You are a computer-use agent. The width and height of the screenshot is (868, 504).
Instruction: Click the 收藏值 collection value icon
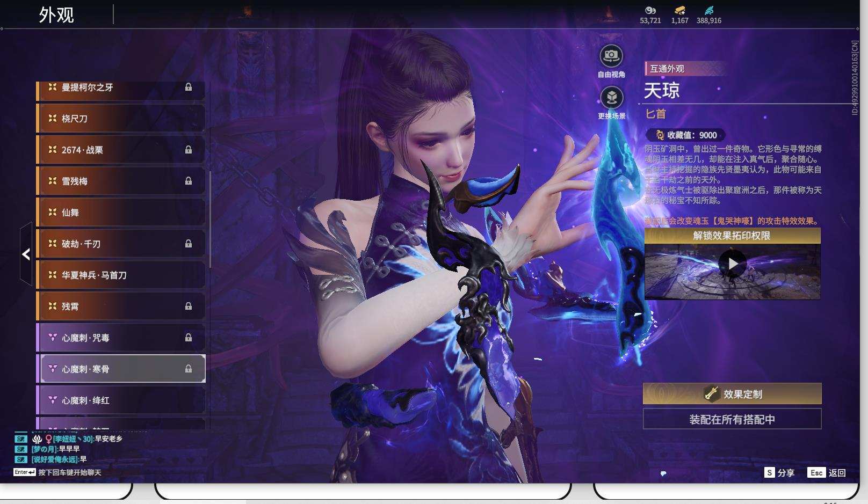click(660, 135)
